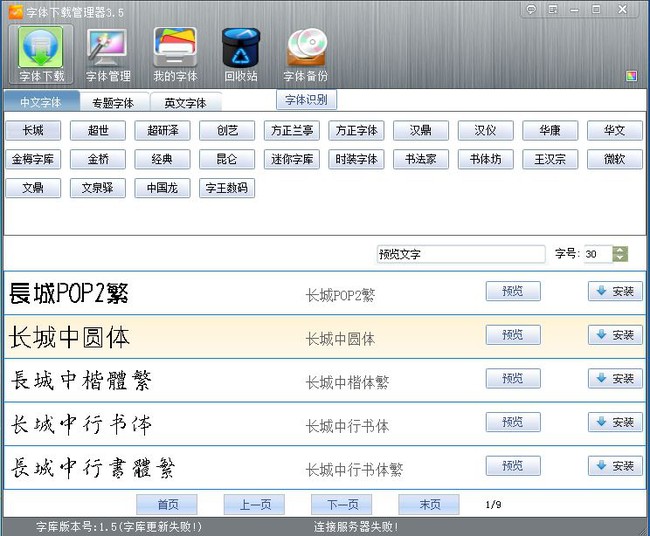
Task: Increase font size with the up arrow
Action: pyautogui.click(x=620, y=250)
